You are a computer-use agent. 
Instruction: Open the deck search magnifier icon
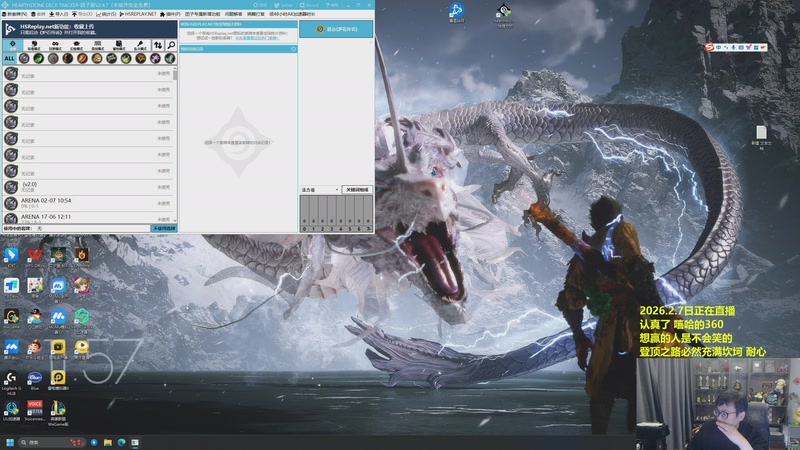click(171, 45)
